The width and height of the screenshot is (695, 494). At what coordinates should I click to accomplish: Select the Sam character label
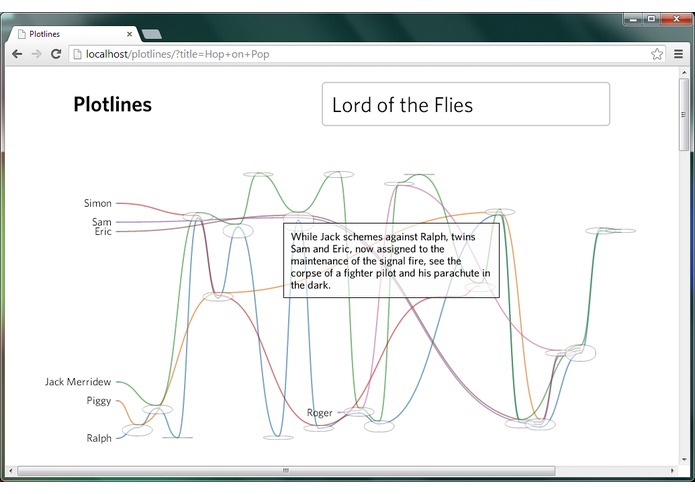coord(102,222)
